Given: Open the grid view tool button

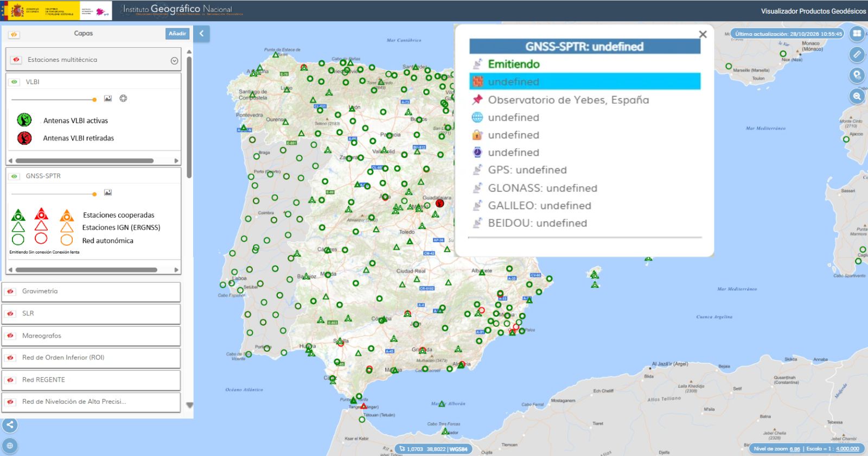Looking at the screenshot, I should [x=857, y=34].
